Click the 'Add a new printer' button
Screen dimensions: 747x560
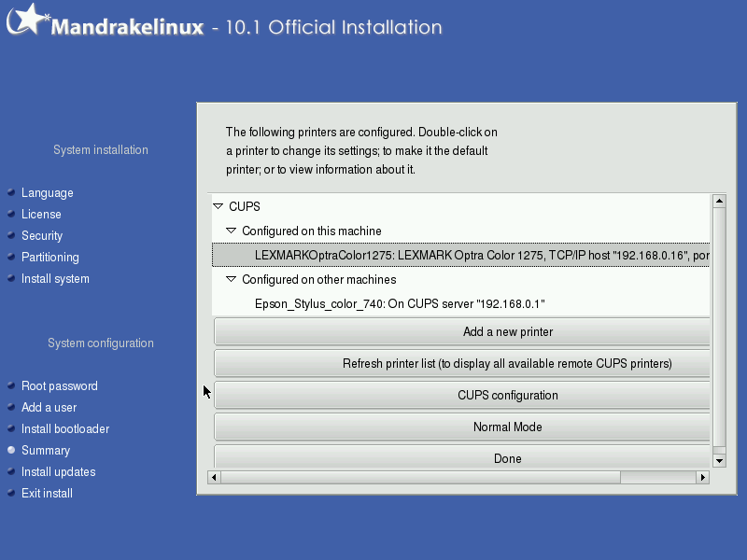tap(462, 332)
